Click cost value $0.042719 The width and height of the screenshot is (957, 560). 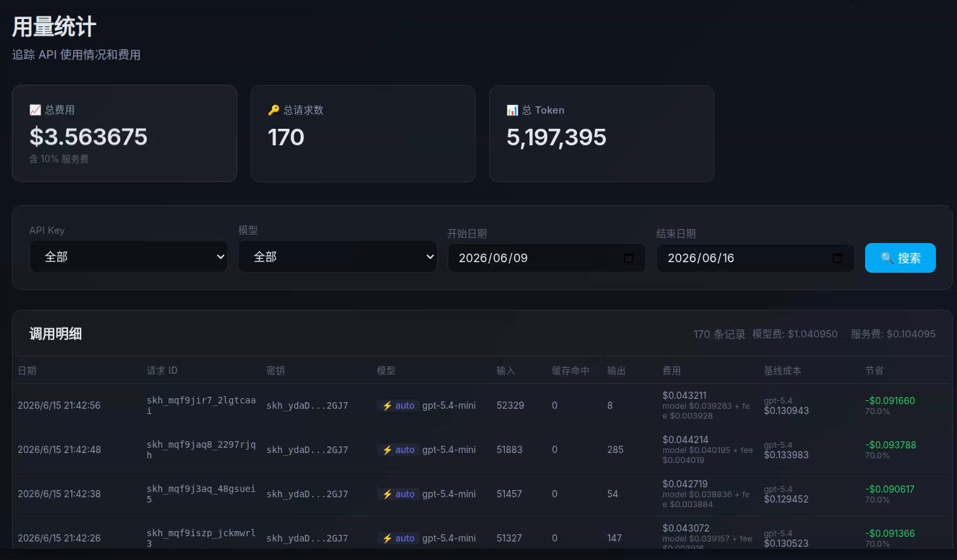point(685,484)
